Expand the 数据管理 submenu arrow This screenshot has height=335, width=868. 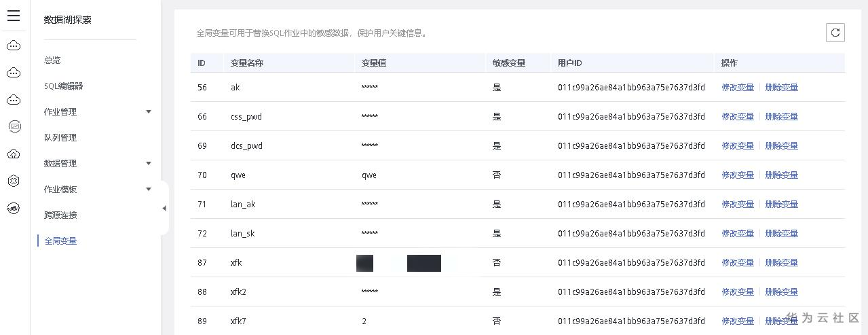[x=149, y=164]
